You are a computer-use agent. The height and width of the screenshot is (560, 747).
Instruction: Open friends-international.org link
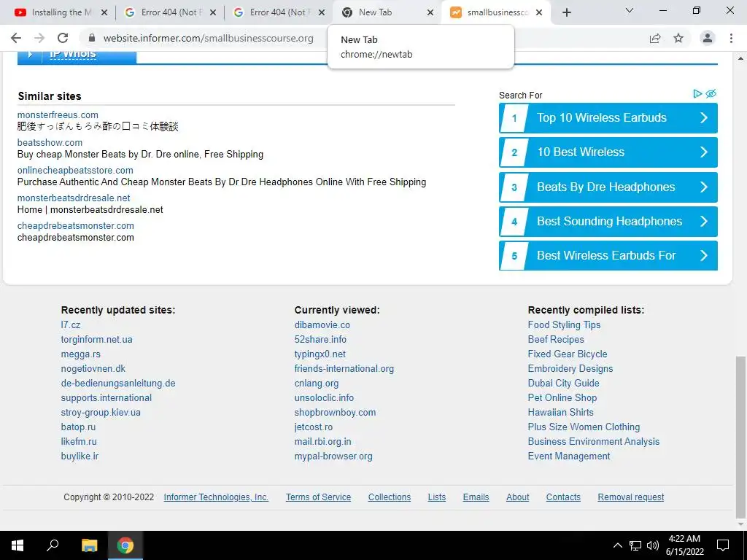[x=344, y=368]
